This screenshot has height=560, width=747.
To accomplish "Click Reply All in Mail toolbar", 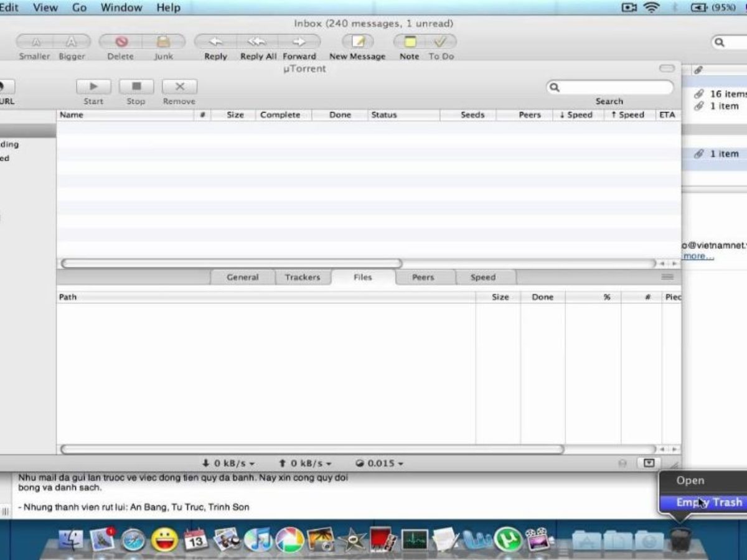I will (257, 42).
